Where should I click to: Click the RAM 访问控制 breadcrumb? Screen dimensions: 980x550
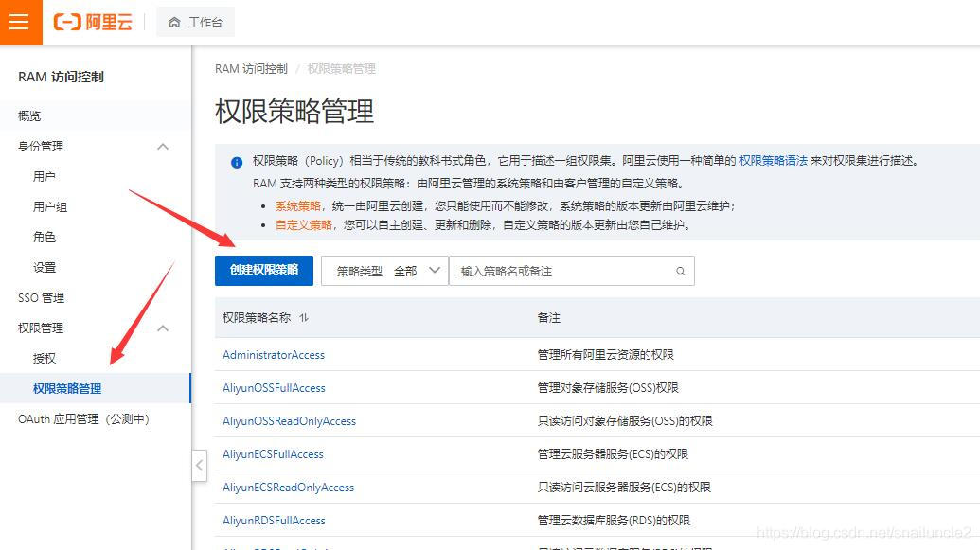tap(251, 69)
